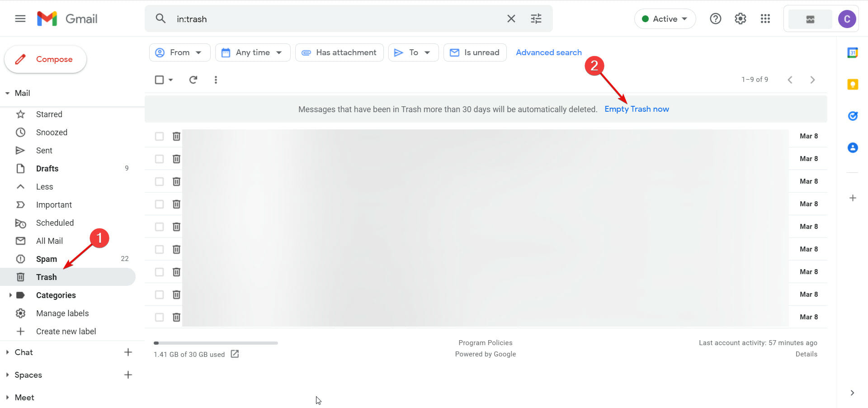Click the search magnifier icon
This screenshot has height=408, width=868.
pos(160,19)
